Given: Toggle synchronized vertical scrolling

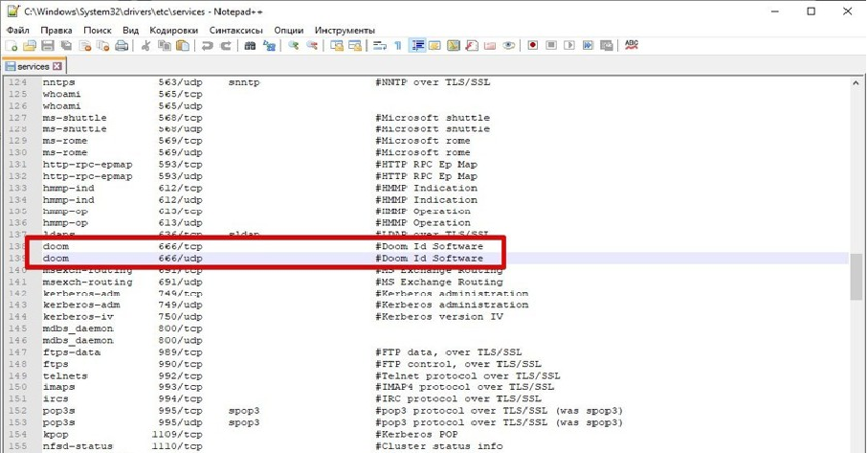Looking at the screenshot, I should point(337,46).
